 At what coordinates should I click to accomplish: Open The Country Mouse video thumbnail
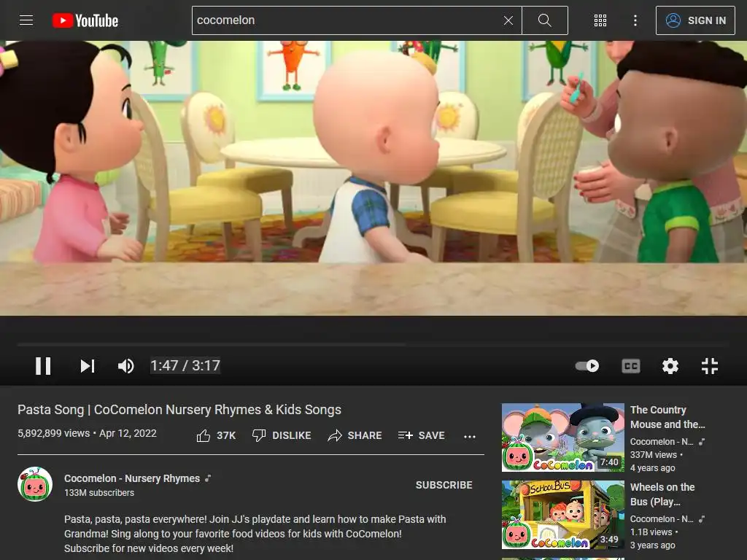pyautogui.click(x=562, y=437)
